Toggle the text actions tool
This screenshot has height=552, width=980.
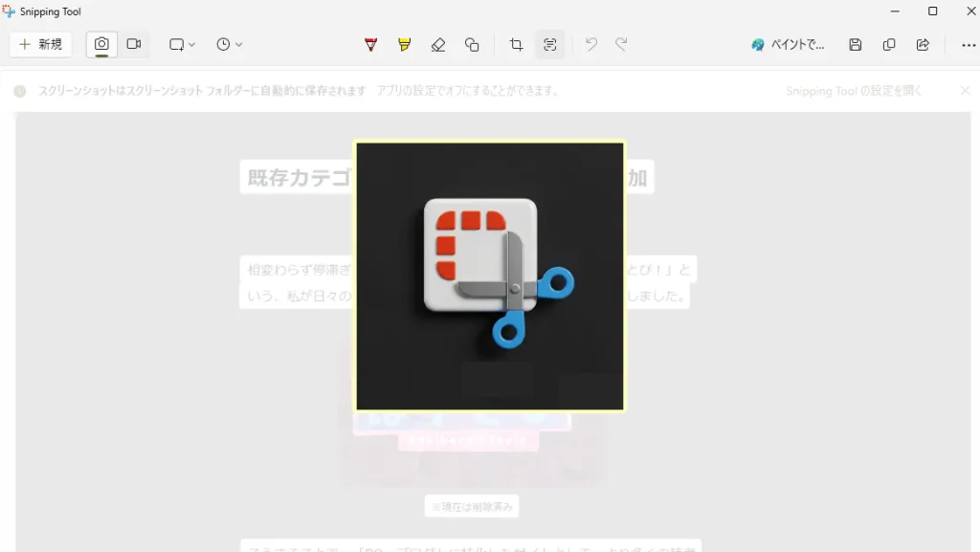(x=549, y=45)
